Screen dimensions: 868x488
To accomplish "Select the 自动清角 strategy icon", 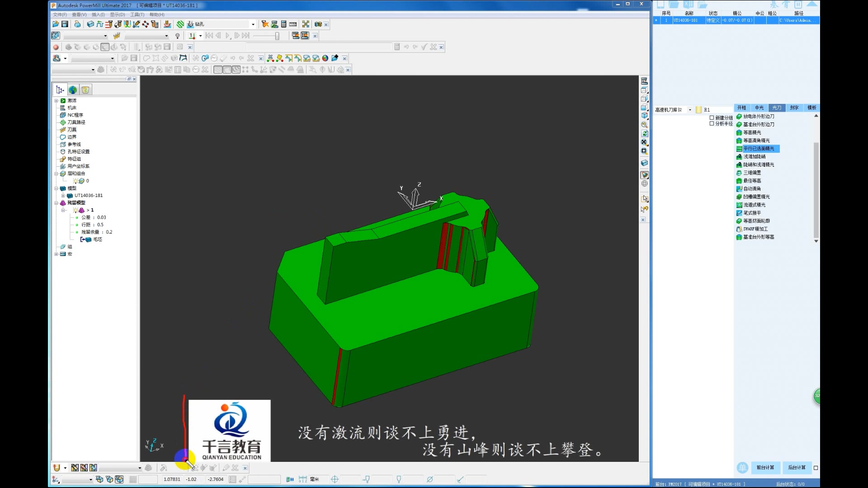I will [739, 189].
